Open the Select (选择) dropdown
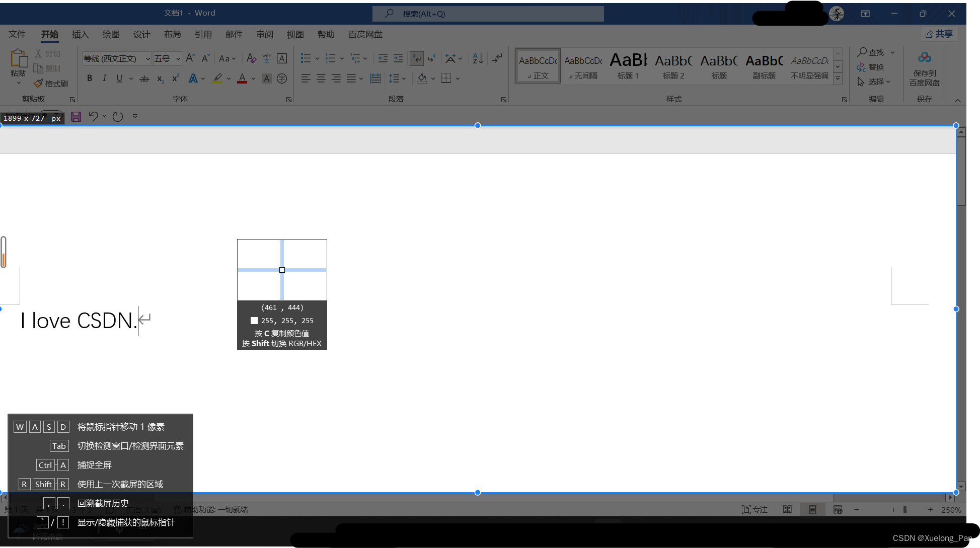980x548 pixels. click(874, 82)
